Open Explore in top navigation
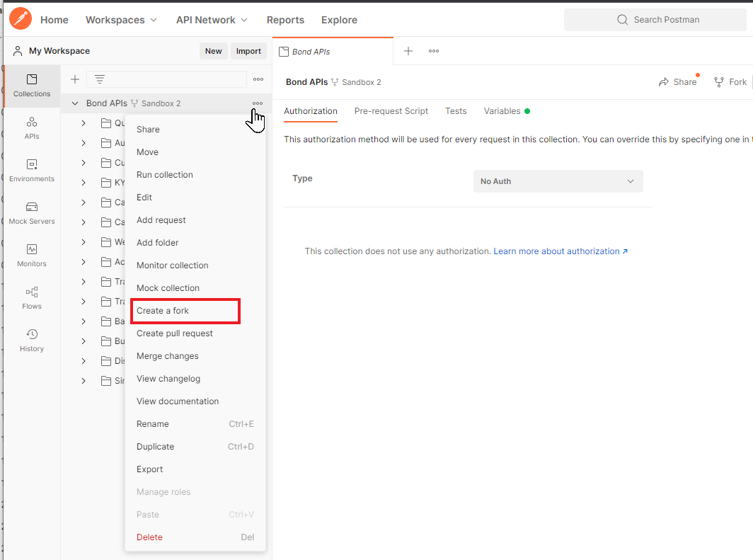Screen dimensions: 753x560 point(339,20)
